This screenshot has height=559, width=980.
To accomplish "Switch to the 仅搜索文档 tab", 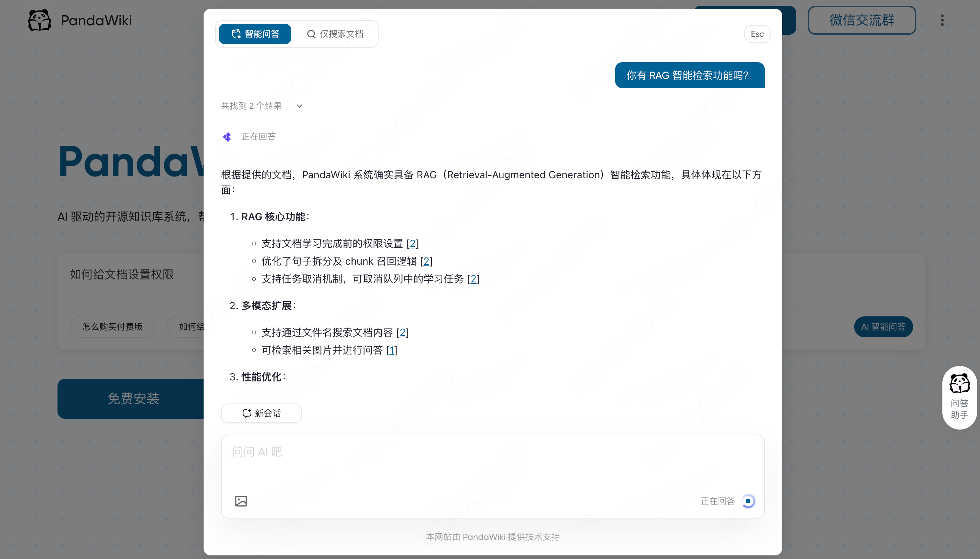I will (335, 34).
